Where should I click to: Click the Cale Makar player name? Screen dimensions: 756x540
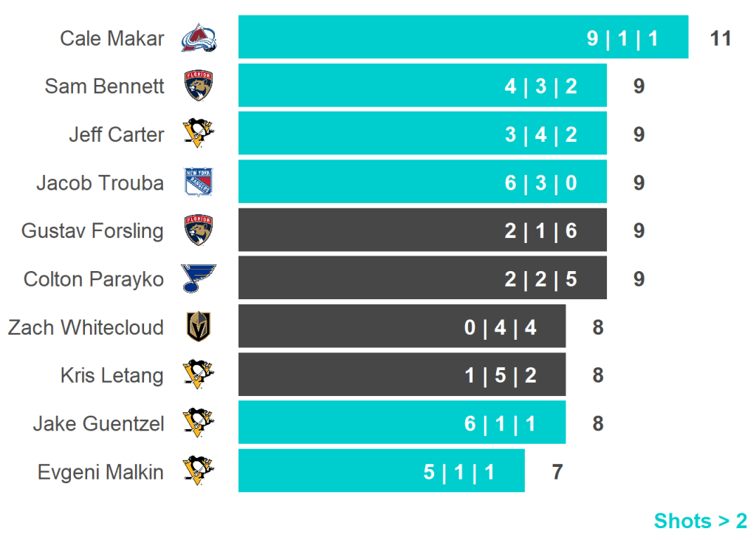pyautogui.click(x=112, y=38)
